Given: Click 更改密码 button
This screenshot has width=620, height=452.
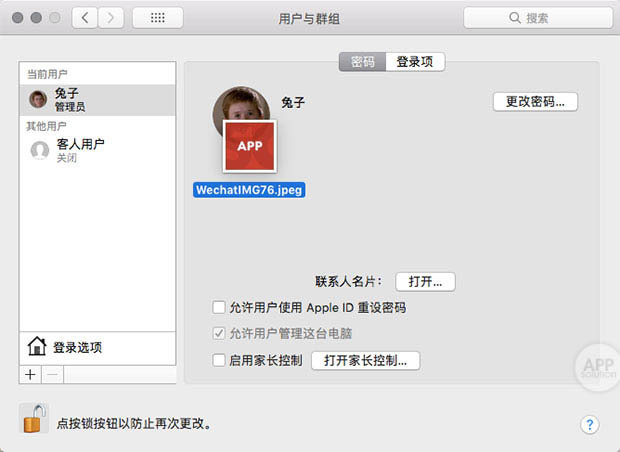Looking at the screenshot, I should (535, 102).
